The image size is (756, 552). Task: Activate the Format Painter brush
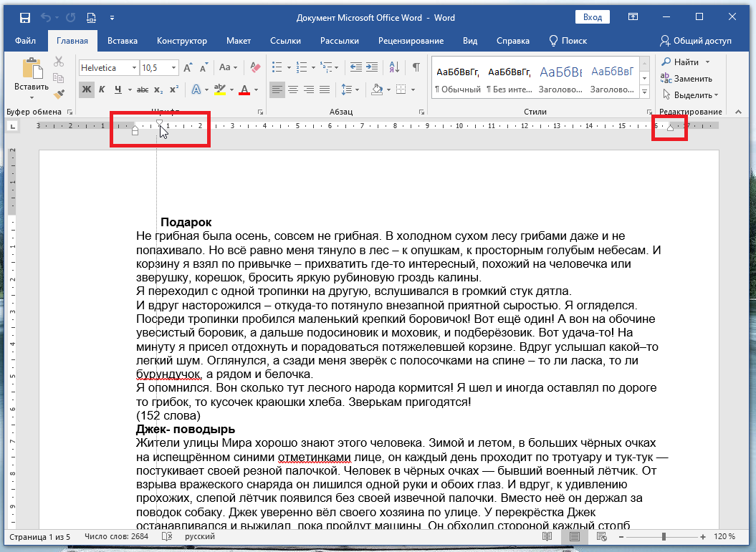click(x=59, y=94)
